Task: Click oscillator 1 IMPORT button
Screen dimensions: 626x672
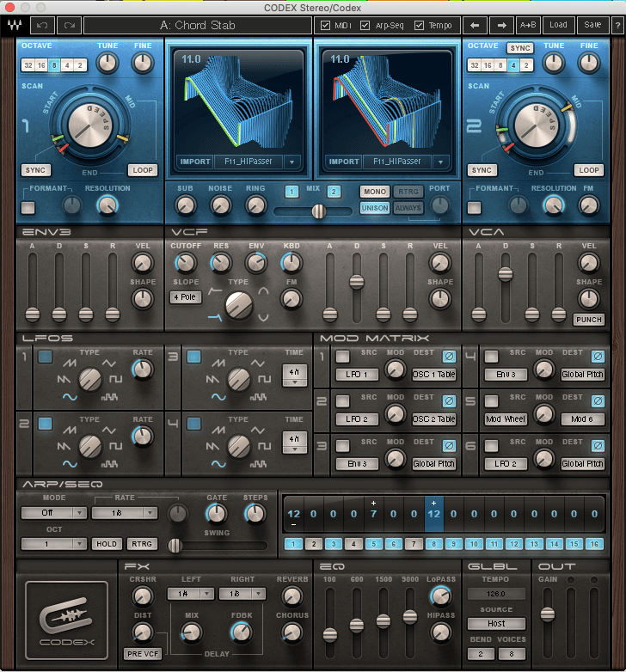Action: coord(195,162)
